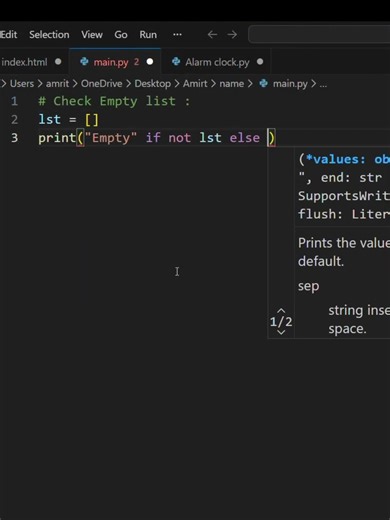Open the Edit menu
The image size is (390, 520).
(x=9, y=35)
